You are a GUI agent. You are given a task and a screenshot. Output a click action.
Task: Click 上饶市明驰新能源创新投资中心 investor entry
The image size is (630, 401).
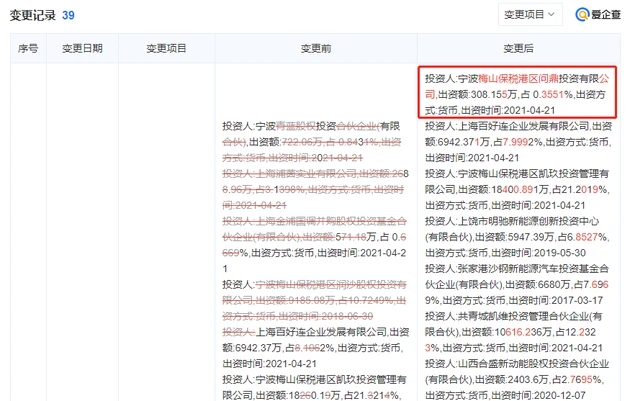pyautogui.click(x=517, y=237)
